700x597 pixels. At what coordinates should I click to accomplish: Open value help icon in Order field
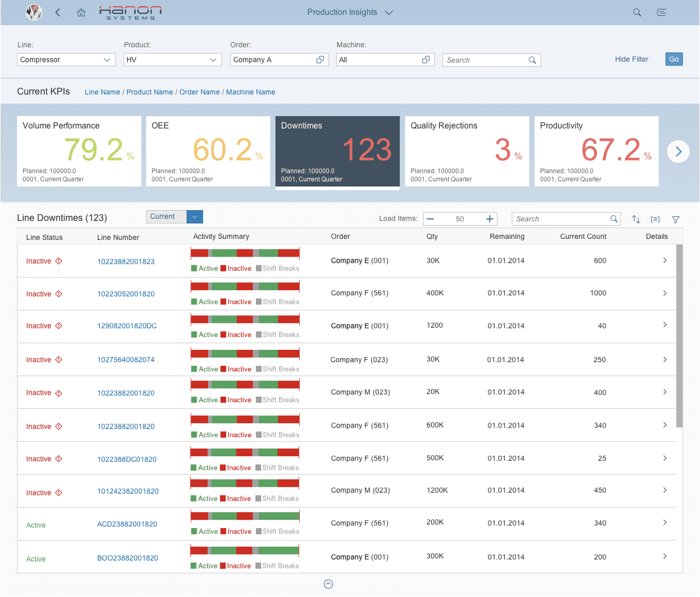[x=320, y=60]
